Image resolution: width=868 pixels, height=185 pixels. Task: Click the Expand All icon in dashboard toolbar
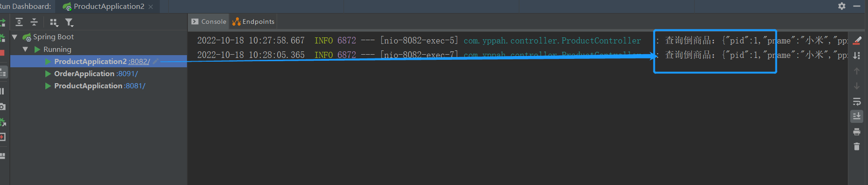point(19,22)
